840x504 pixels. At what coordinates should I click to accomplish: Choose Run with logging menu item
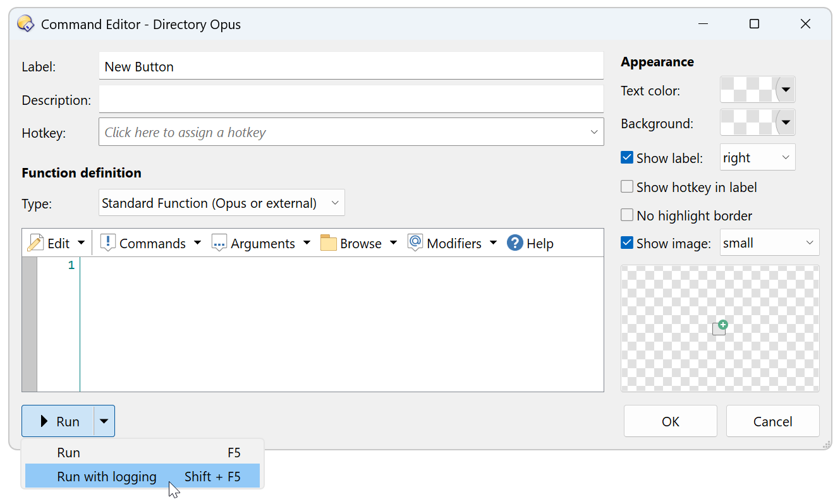tap(142, 476)
